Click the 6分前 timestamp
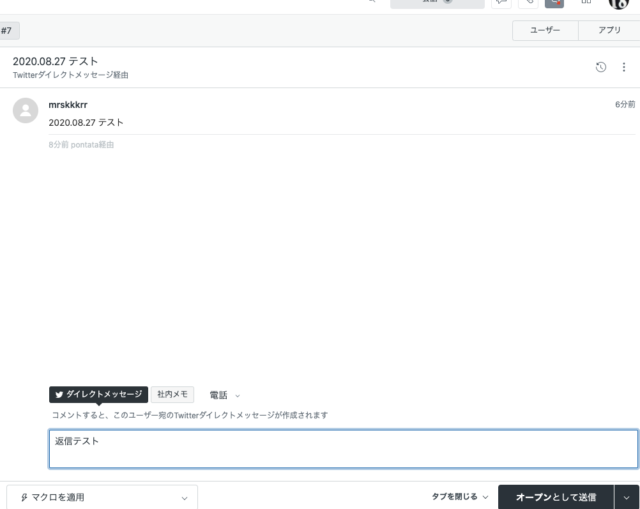 pyautogui.click(x=625, y=104)
